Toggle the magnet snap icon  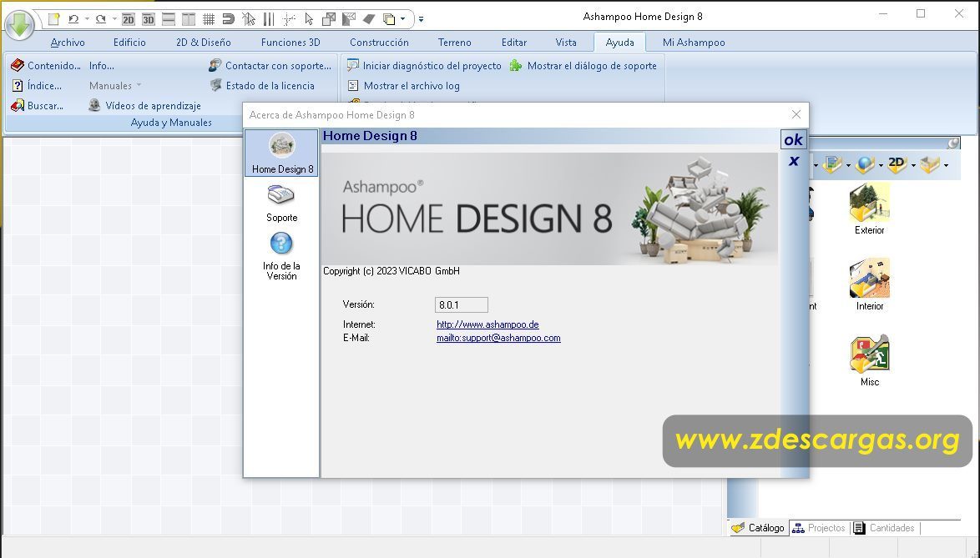coord(228,19)
